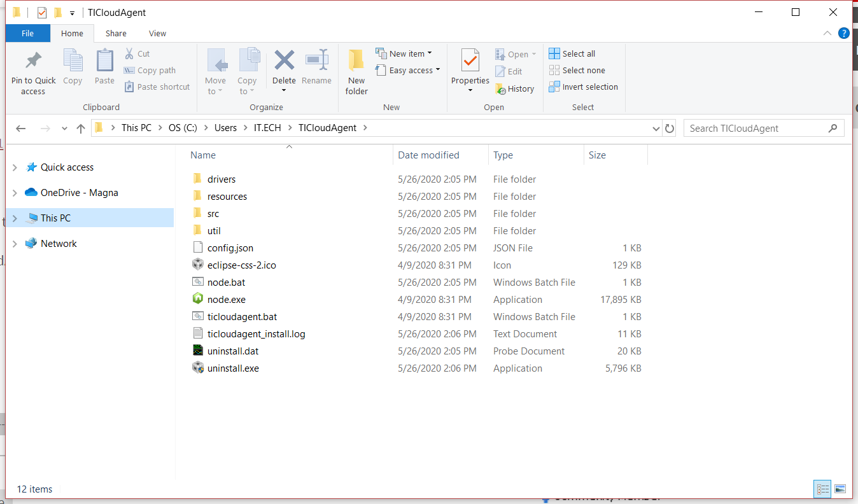
Task: Click the Cut scissors icon
Action: [129, 53]
